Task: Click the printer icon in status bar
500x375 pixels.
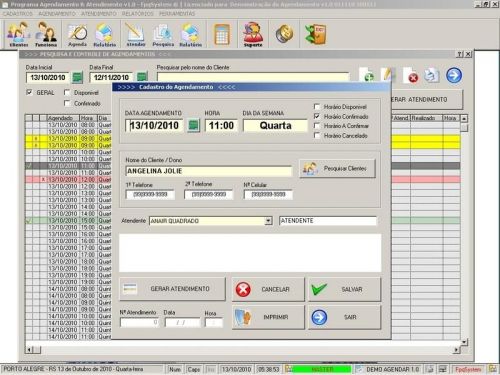Action: pos(430,369)
